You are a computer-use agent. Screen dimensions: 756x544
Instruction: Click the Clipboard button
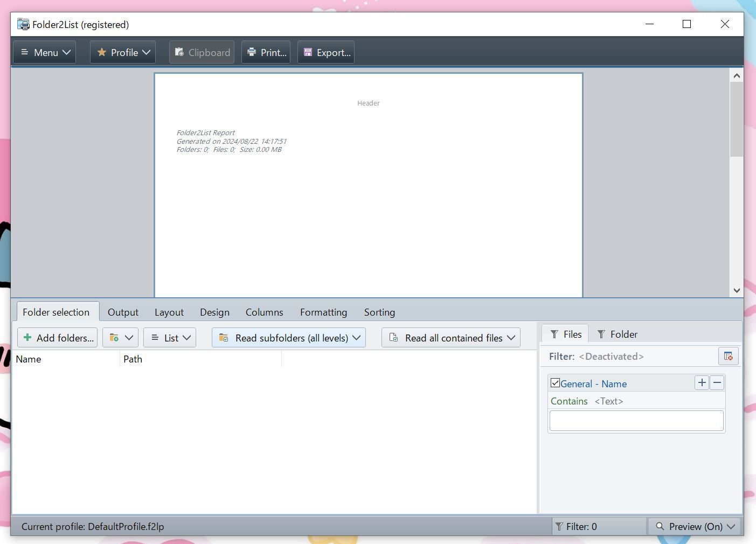202,52
